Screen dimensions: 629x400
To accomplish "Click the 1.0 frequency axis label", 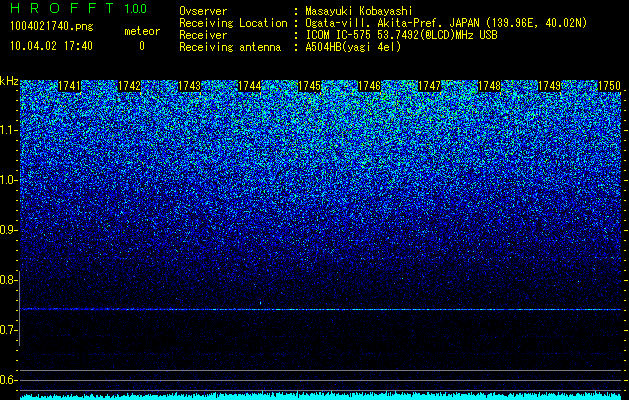I will point(8,180).
